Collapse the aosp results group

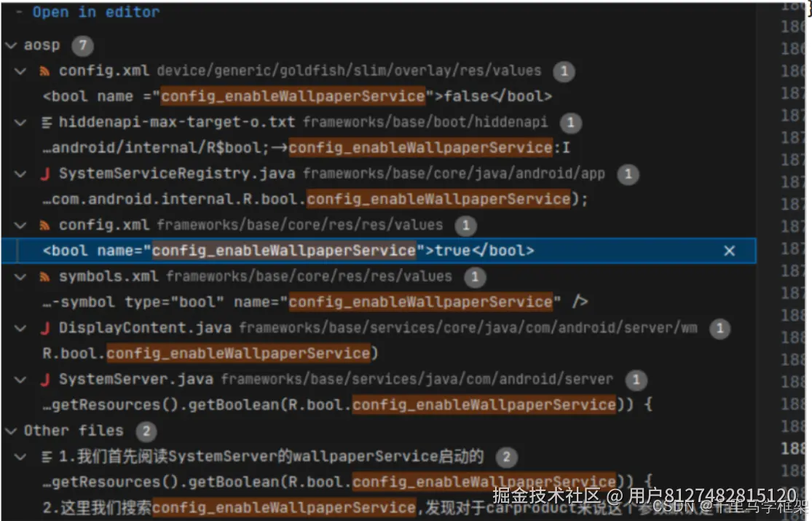(11, 46)
